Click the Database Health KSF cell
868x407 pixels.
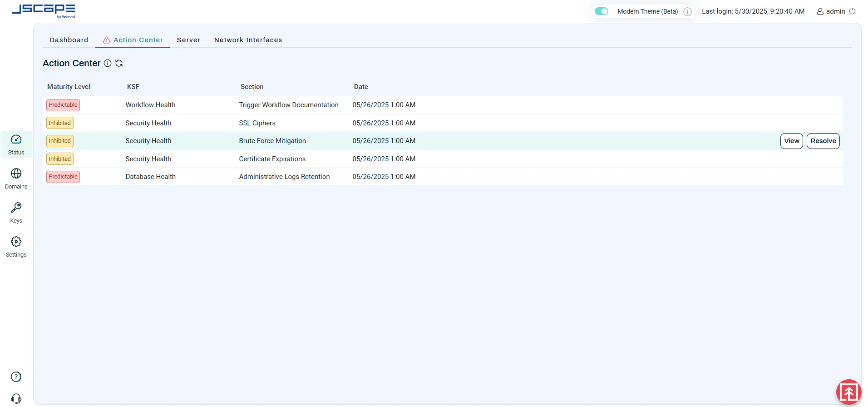tap(151, 177)
